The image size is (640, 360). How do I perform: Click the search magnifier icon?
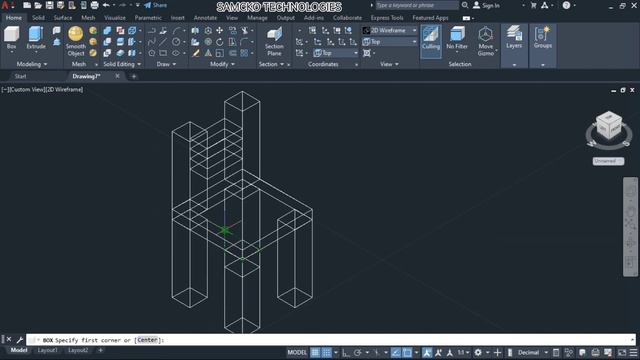click(x=465, y=5)
